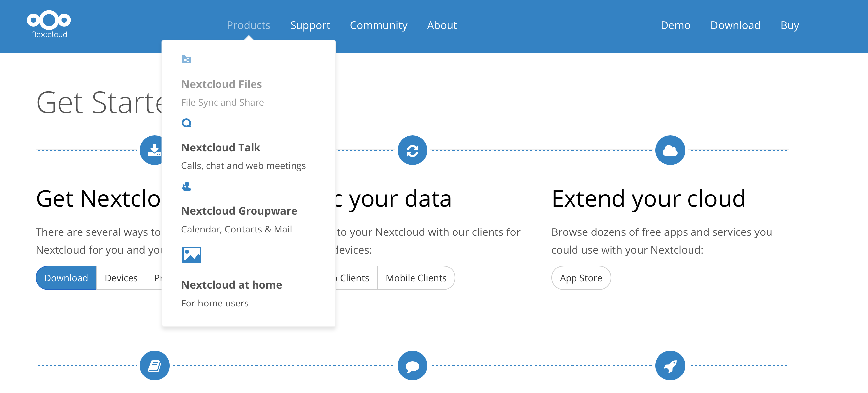Viewport: 868px width, 393px height.
Task: Click the picture icon above Nextcloud at home
Action: [x=191, y=255]
